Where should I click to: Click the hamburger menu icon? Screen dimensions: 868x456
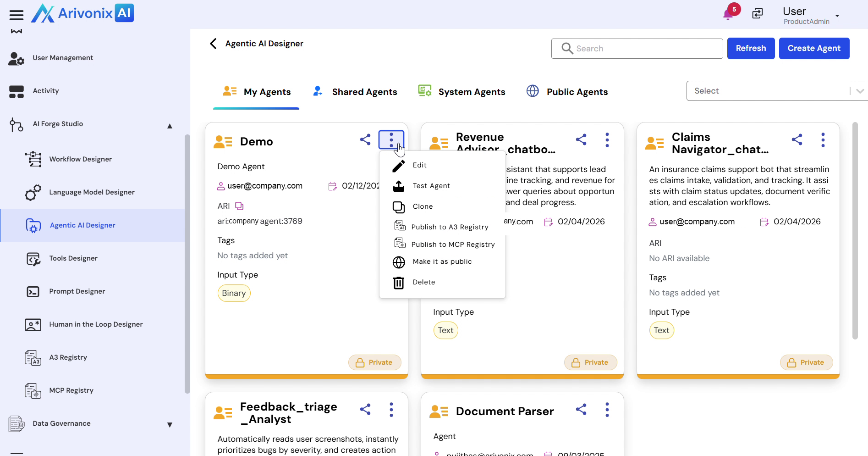tap(16, 15)
